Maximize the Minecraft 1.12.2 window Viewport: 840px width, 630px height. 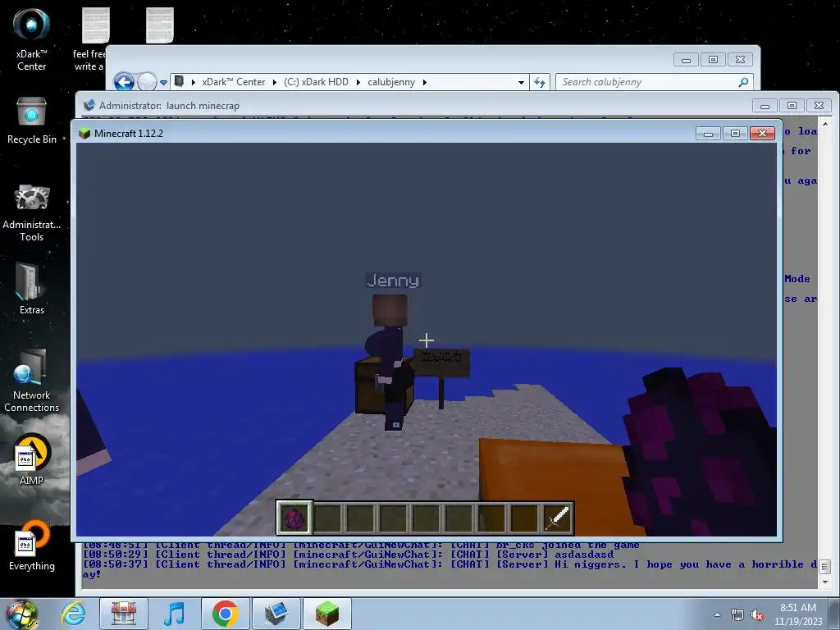735,134
